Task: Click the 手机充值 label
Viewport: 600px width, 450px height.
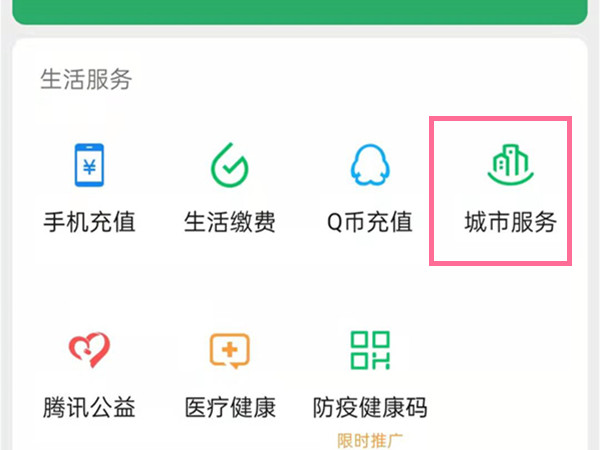Action: click(89, 222)
